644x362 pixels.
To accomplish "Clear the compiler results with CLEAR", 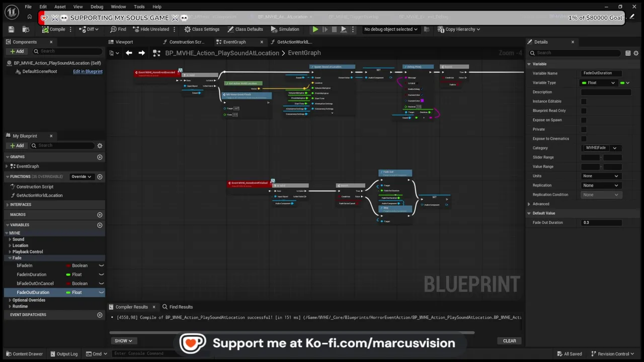I will 510,341.
